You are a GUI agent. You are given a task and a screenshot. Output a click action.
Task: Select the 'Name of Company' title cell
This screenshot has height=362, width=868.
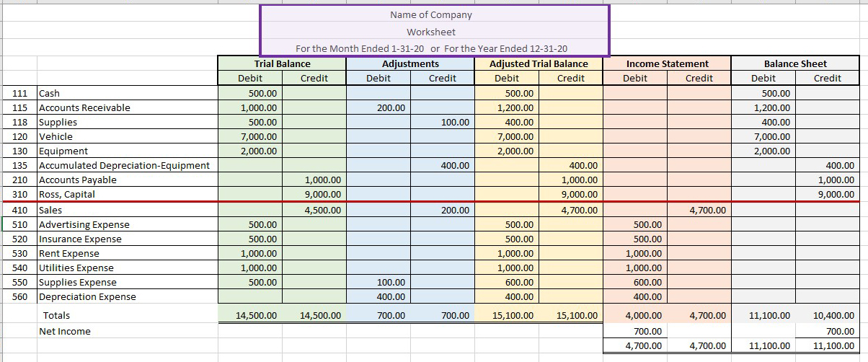point(431,15)
